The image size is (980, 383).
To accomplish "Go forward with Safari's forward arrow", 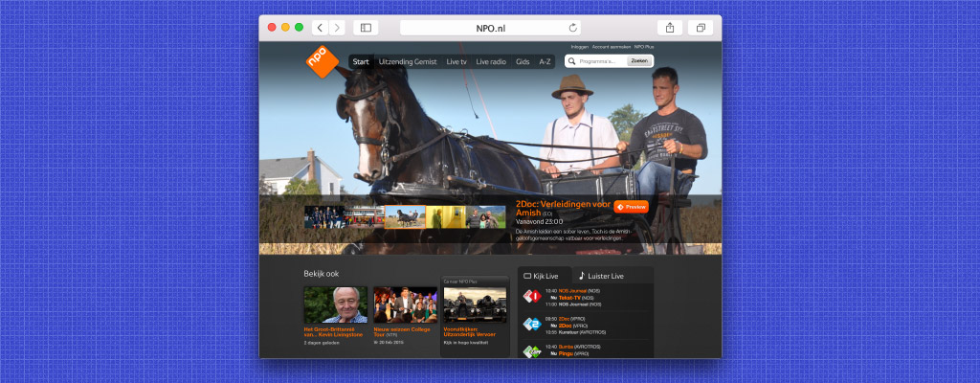I will point(337,28).
